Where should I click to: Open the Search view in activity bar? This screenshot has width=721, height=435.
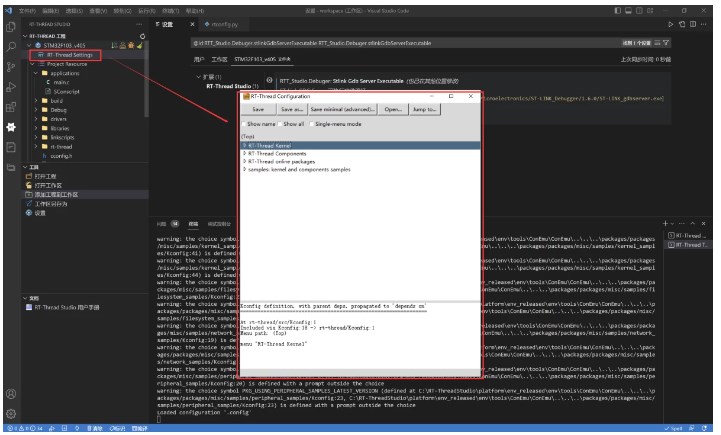click(x=11, y=46)
